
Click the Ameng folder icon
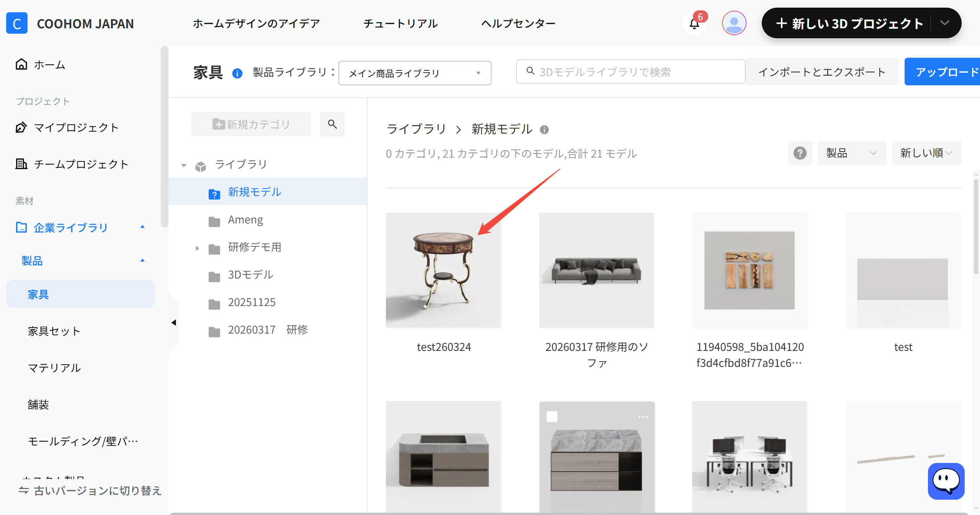pyautogui.click(x=214, y=222)
